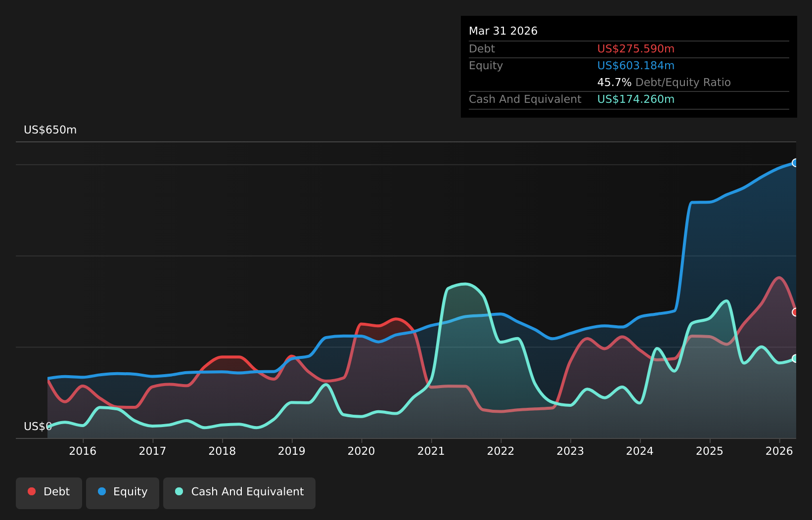Toggle the Equity series legend button
This screenshot has width=812, height=520.
(x=123, y=493)
